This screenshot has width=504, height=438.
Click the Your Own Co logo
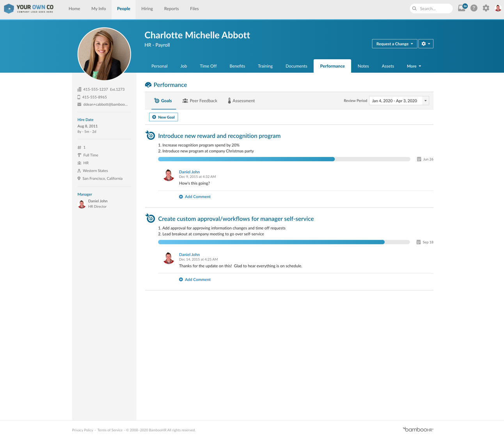[29, 9]
